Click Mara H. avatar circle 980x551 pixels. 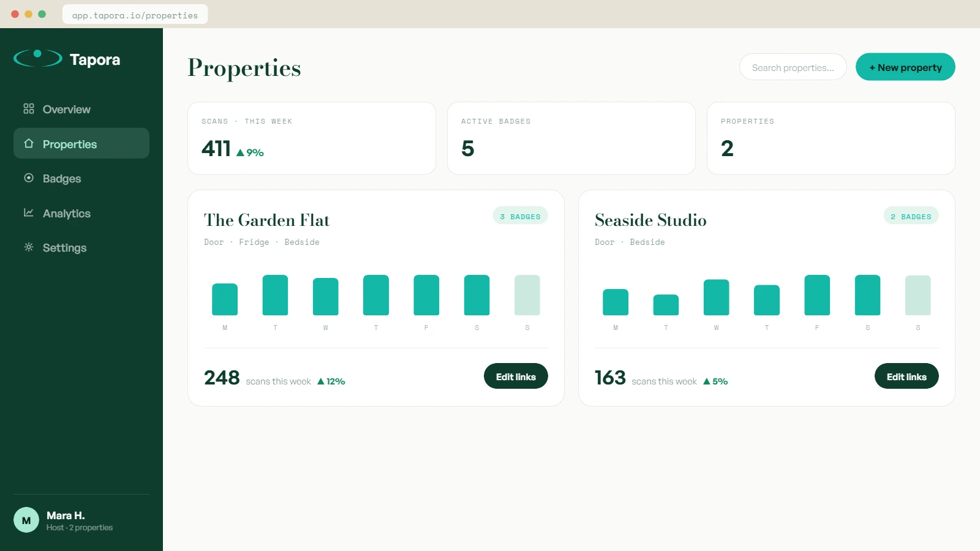click(26, 520)
